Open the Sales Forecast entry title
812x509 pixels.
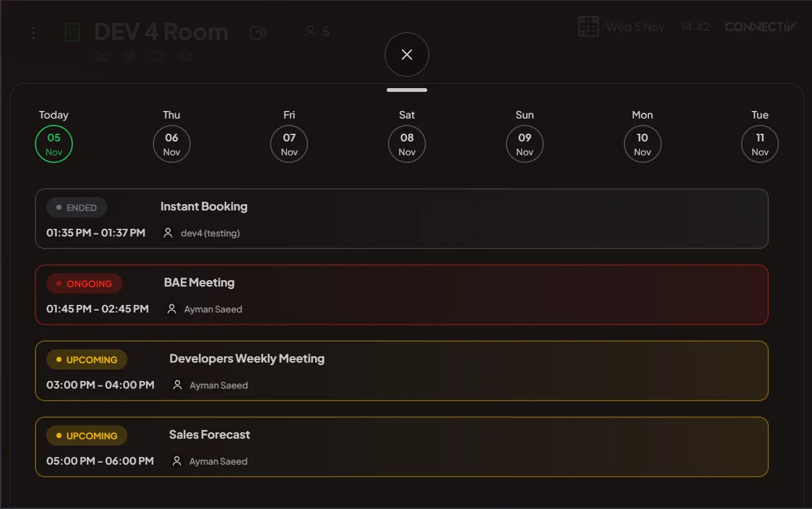click(209, 435)
